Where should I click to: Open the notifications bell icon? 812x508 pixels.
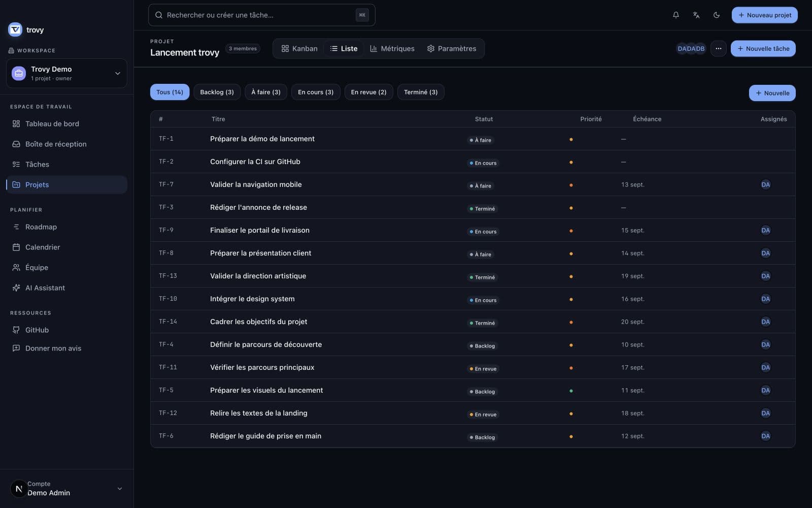[x=676, y=15]
